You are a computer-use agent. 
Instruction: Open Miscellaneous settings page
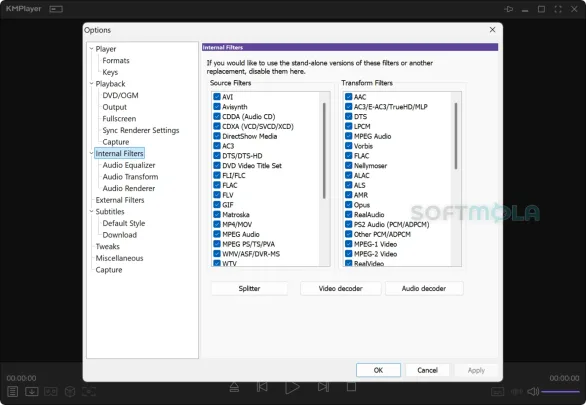119,258
